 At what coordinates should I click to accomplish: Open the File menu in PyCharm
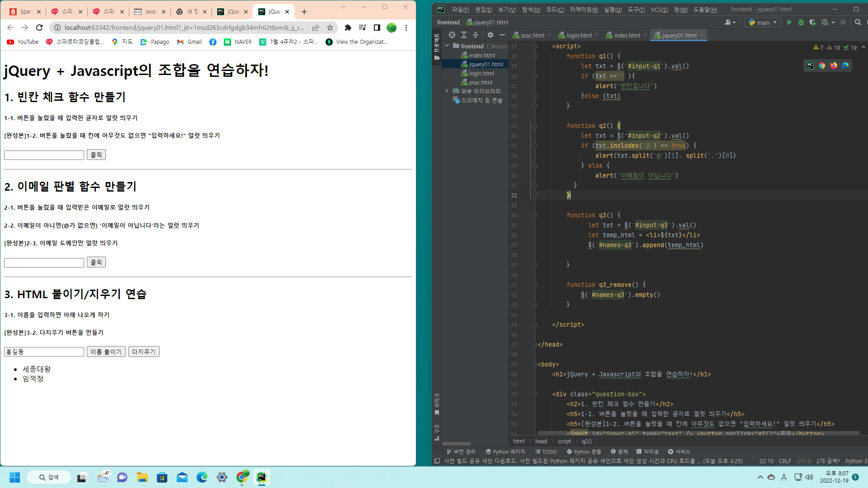[x=460, y=9]
